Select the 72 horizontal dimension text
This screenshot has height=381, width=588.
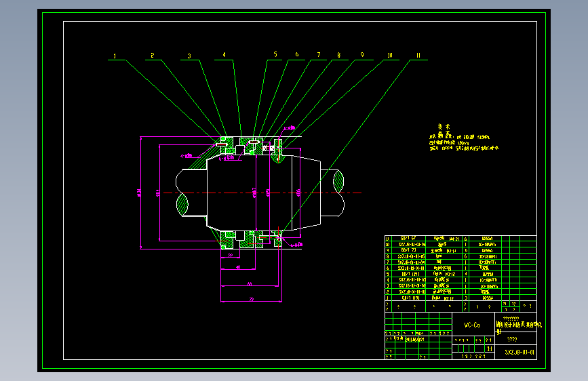click(x=252, y=299)
